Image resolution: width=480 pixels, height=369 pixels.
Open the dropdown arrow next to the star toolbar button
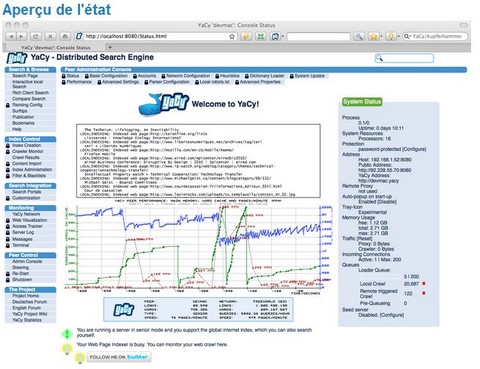pos(382,36)
